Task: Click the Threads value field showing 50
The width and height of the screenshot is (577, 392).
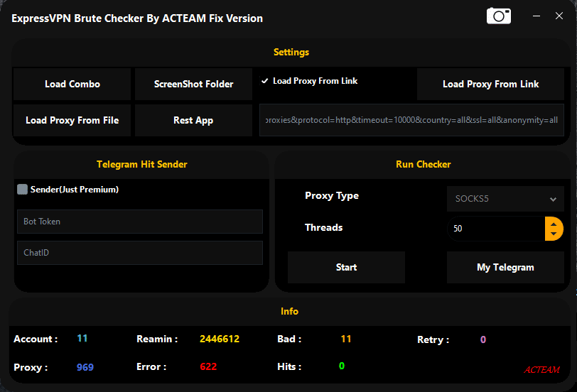Action: (496, 229)
